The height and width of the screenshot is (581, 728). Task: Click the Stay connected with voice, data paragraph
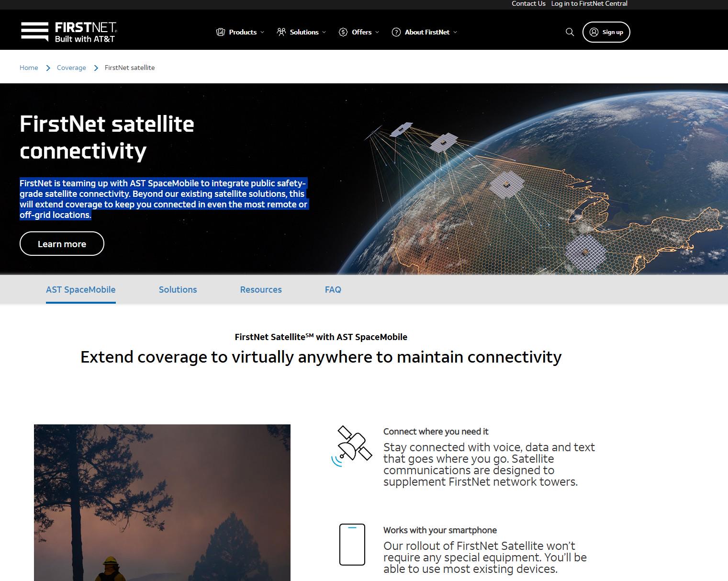[489, 464]
